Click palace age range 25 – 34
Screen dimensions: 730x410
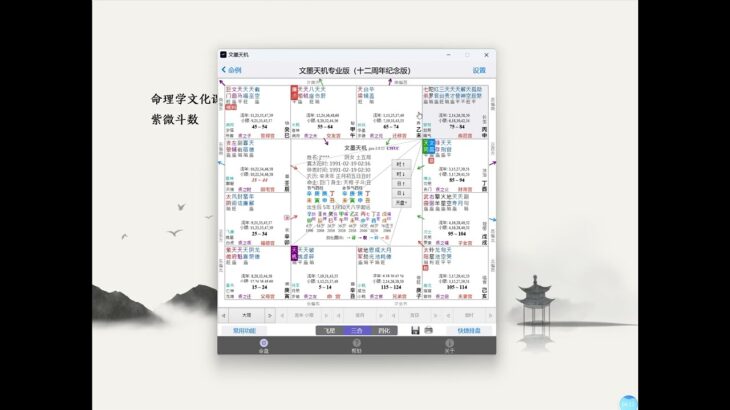tap(259, 234)
